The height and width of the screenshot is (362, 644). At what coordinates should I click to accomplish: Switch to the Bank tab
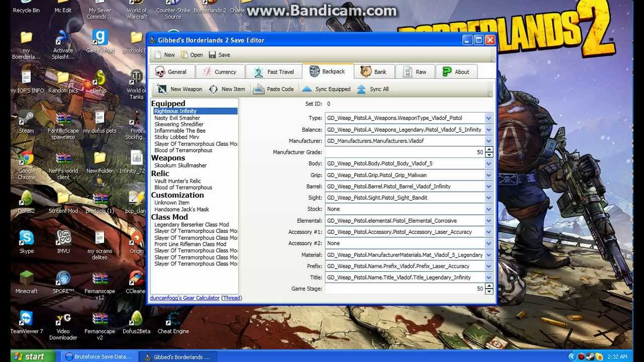click(374, 72)
